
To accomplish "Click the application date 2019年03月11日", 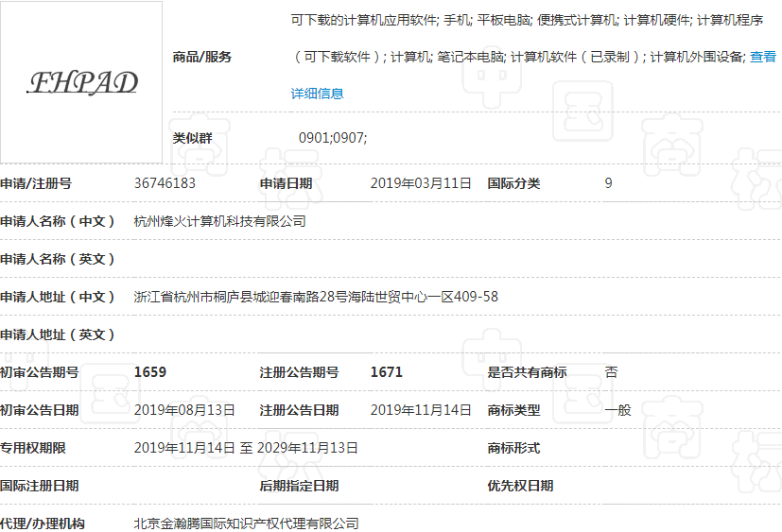I will pyautogui.click(x=421, y=183).
